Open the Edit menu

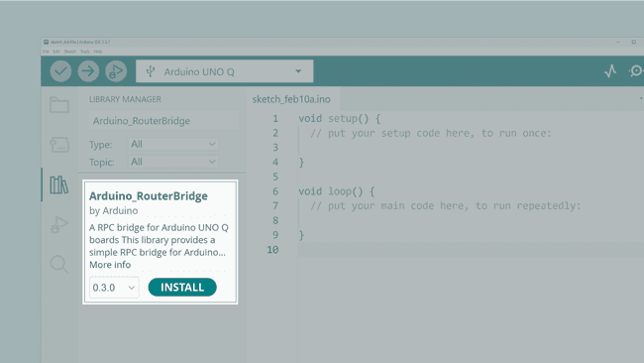(x=56, y=52)
